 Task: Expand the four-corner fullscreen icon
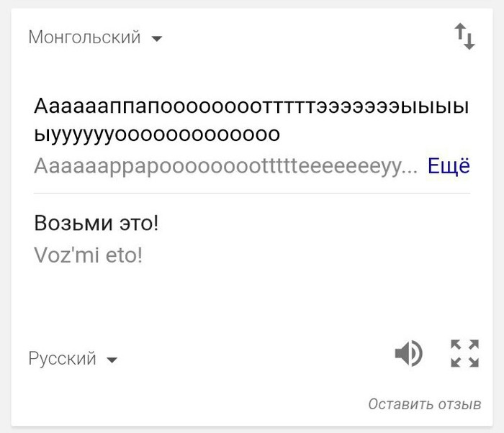(x=464, y=353)
